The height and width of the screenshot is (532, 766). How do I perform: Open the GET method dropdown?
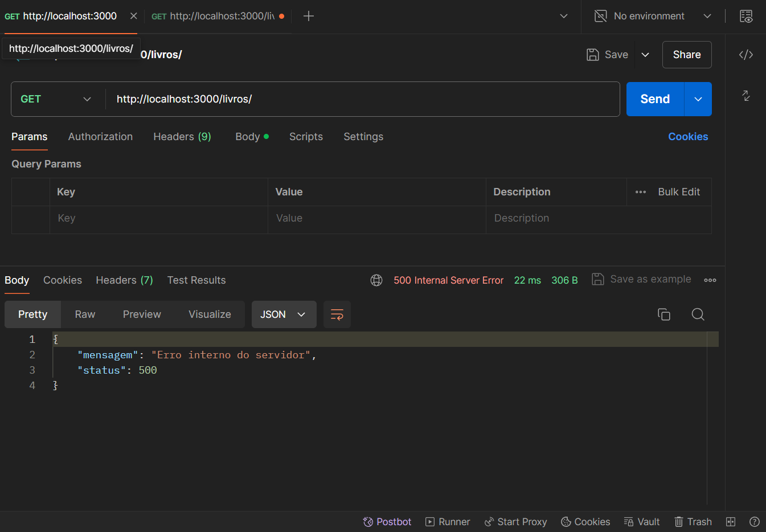(x=56, y=99)
